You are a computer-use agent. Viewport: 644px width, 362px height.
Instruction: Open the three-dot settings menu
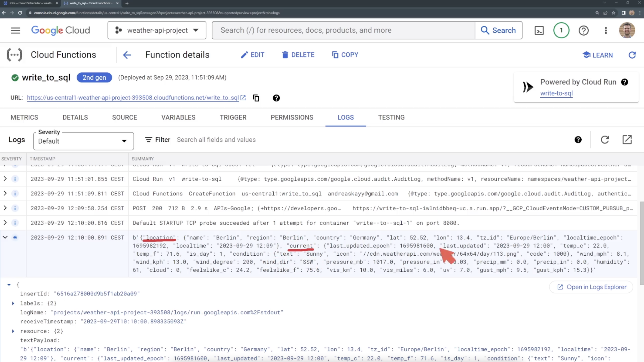pyautogui.click(x=606, y=30)
